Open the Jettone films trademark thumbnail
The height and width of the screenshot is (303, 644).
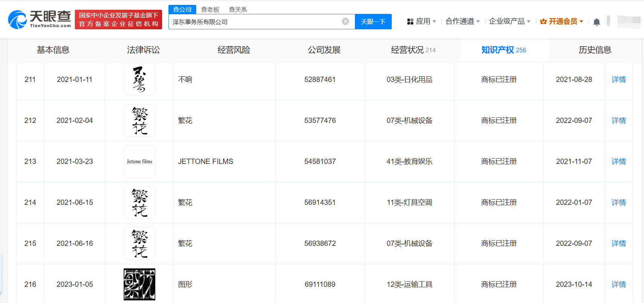(139, 161)
